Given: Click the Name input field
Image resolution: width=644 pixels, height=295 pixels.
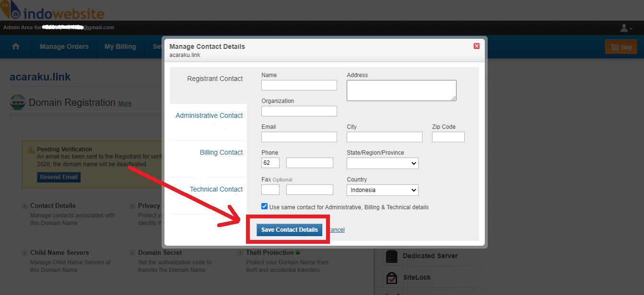Looking at the screenshot, I should [x=299, y=85].
